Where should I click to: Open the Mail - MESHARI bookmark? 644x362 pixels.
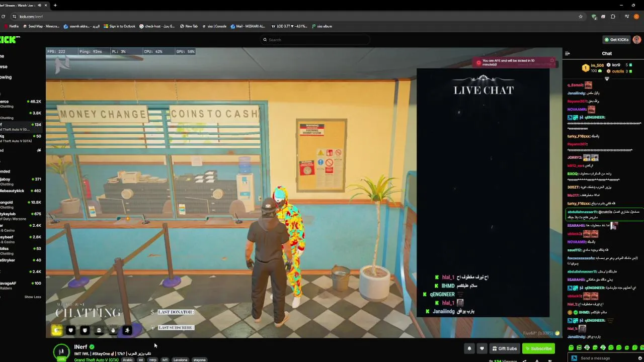pyautogui.click(x=249, y=26)
